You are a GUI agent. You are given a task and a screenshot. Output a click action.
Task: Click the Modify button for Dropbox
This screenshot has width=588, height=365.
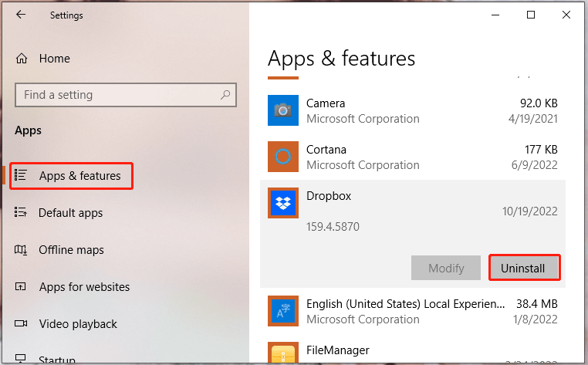446,268
